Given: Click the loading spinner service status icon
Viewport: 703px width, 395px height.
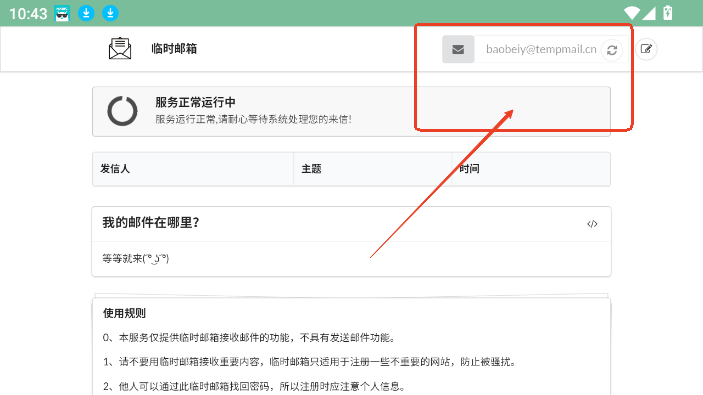Looking at the screenshot, I should (122, 111).
